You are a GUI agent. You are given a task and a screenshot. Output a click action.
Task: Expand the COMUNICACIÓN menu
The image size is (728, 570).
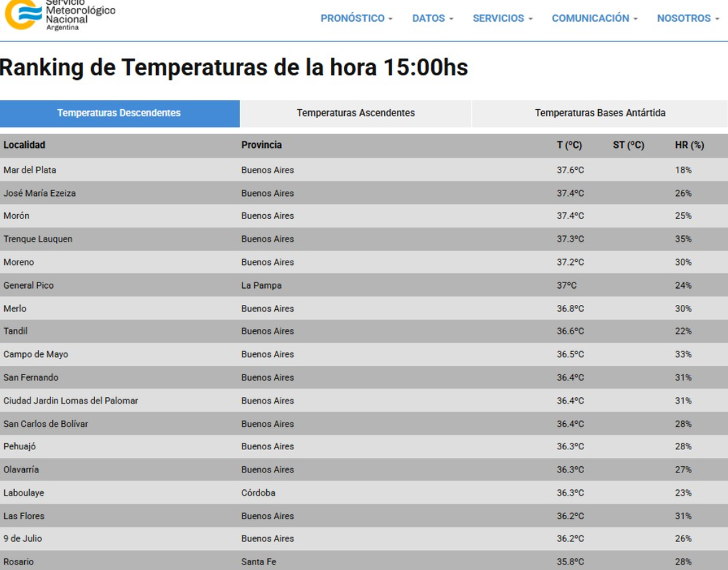tap(595, 18)
